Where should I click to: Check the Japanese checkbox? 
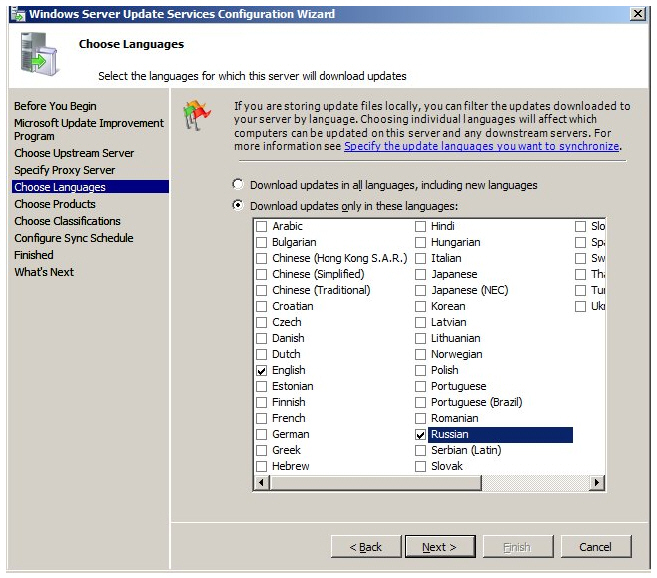tap(420, 275)
